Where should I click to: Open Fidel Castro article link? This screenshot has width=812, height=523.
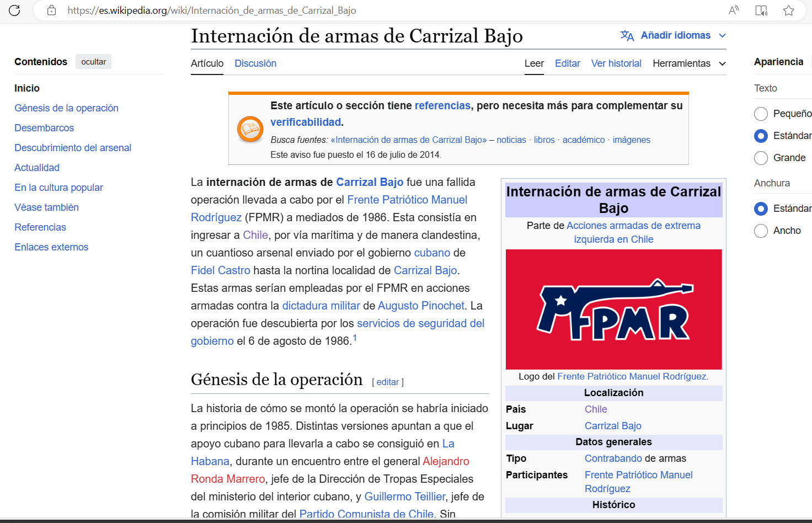[221, 270]
